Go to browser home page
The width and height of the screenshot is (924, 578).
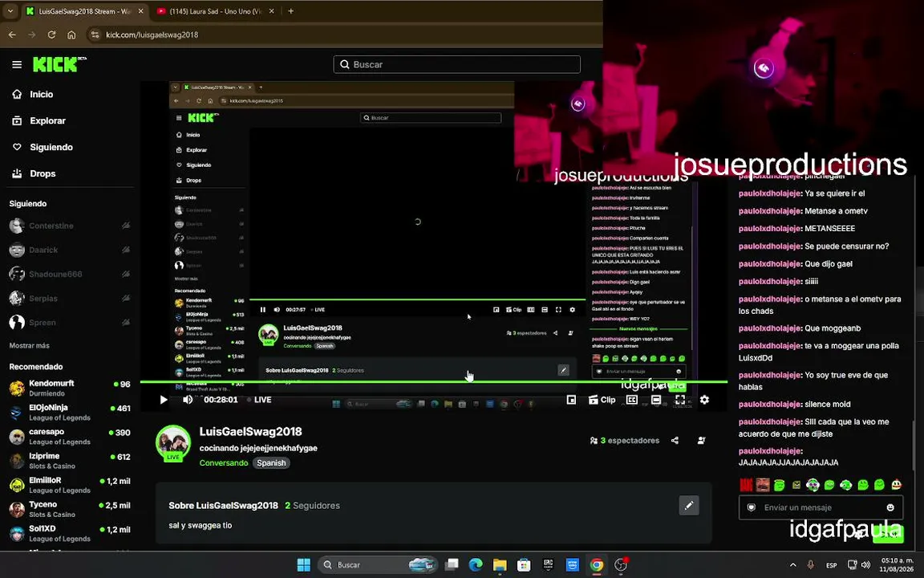coord(71,35)
